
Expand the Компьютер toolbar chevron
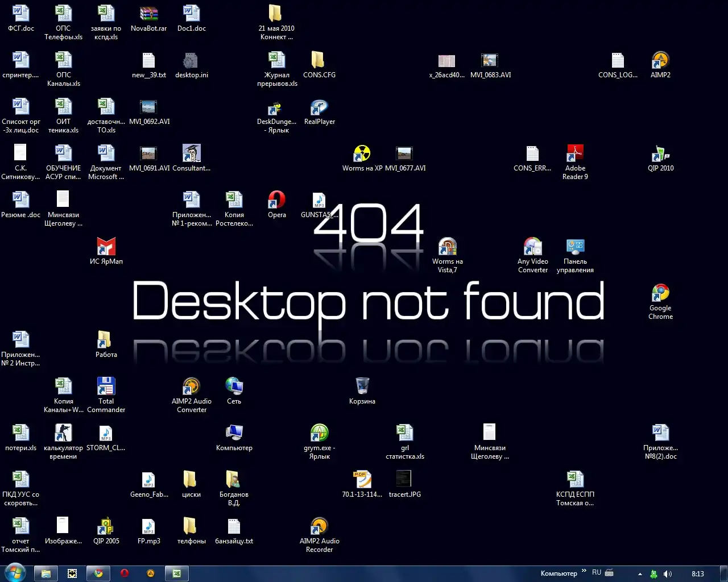(584, 571)
